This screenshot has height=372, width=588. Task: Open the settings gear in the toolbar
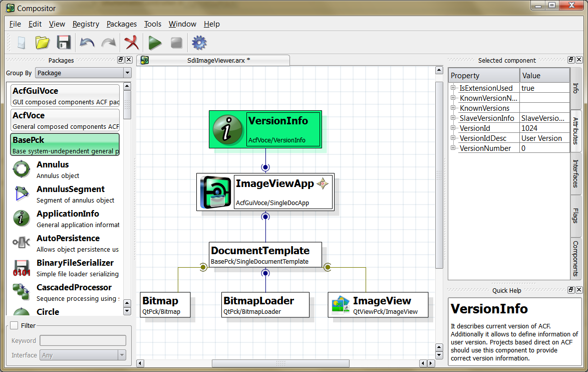point(199,43)
